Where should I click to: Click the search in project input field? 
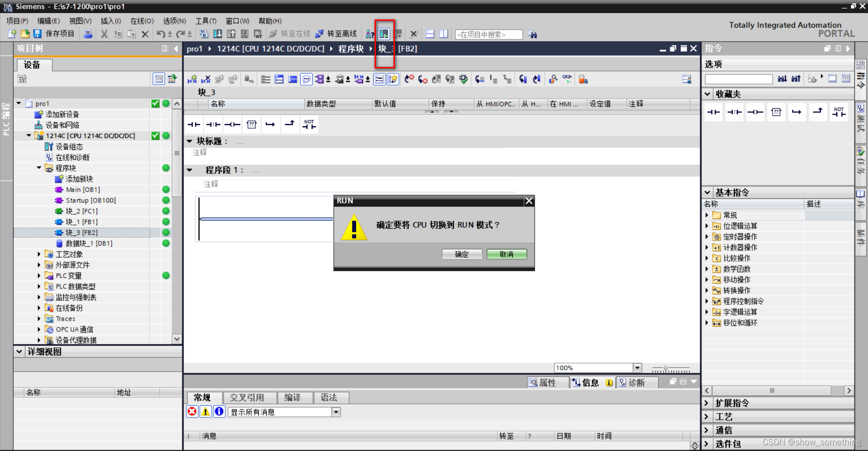(x=489, y=34)
